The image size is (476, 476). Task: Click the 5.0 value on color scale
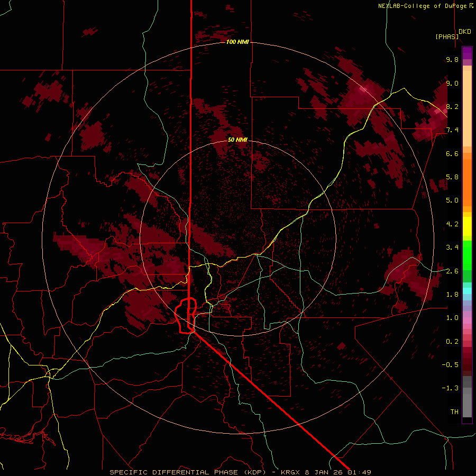click(452, 200)
